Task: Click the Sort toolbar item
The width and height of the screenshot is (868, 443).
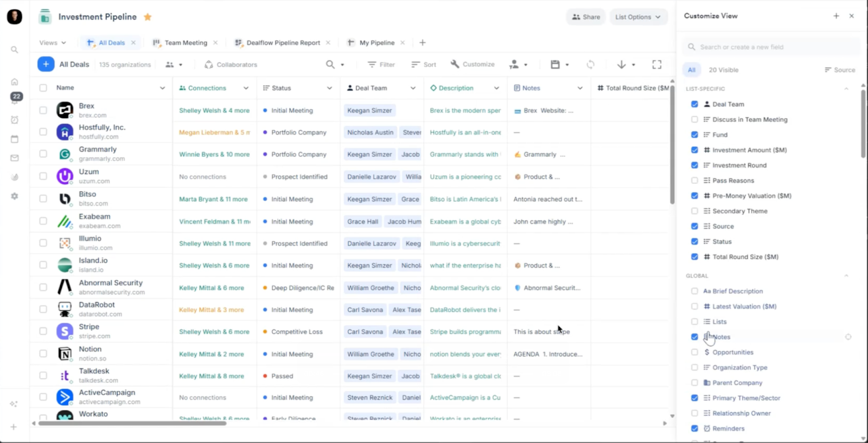Action: coord(424,65)
